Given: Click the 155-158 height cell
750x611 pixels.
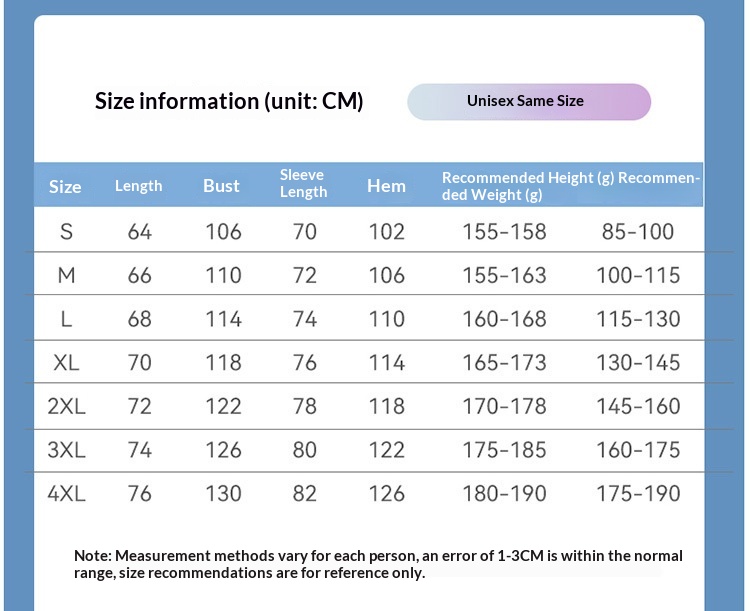Looking at the screenshot, I should click(x=504, y=232).
